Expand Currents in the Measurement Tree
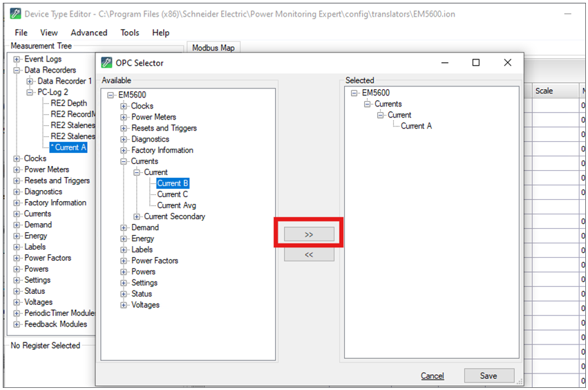 (x=17, y=214)
